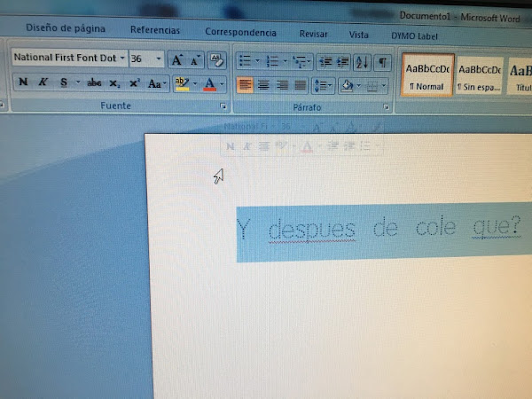Apply red font color (A)

pyautogui.click(x=209, y=84)
